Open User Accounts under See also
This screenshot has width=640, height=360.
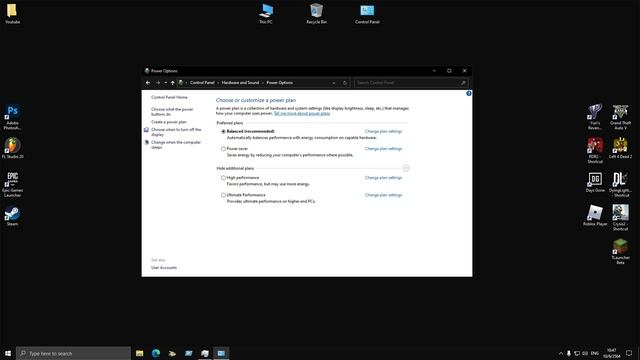click(164, 268)
